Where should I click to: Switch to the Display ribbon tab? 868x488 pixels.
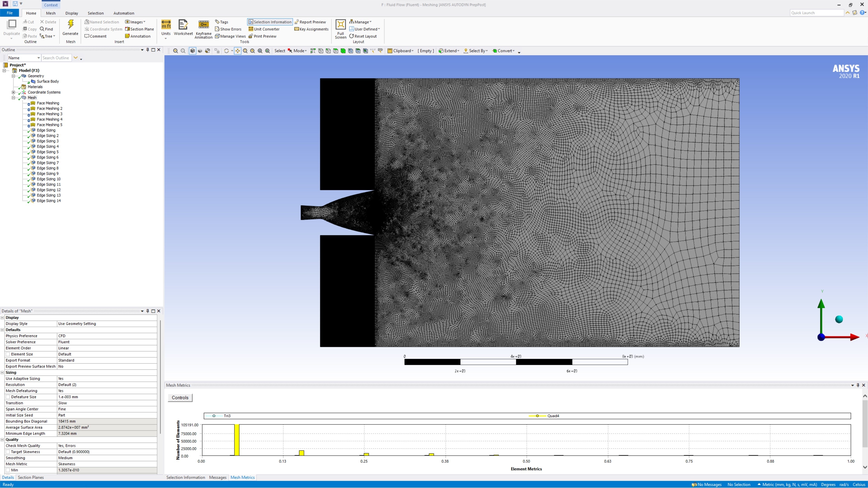(x=71, y=13)
